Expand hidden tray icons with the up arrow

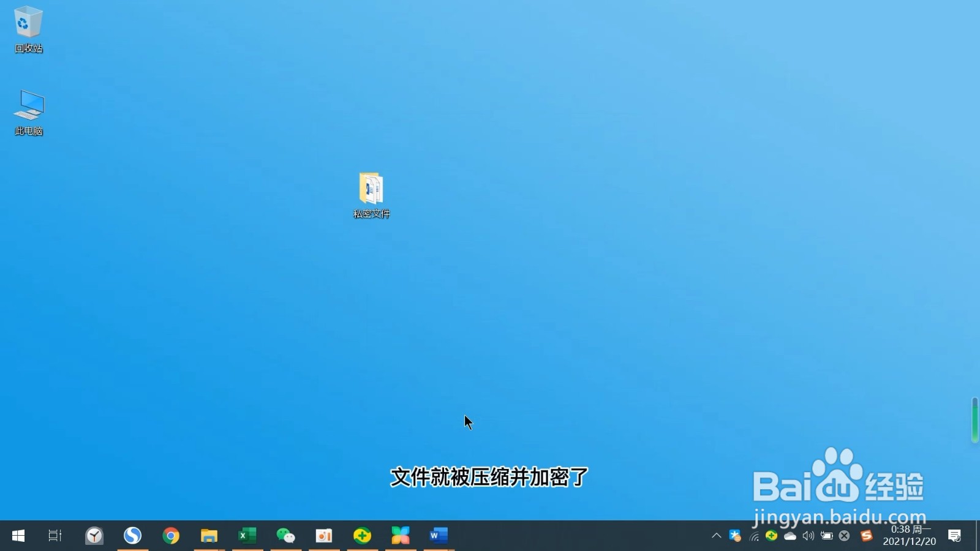[715, 536]
